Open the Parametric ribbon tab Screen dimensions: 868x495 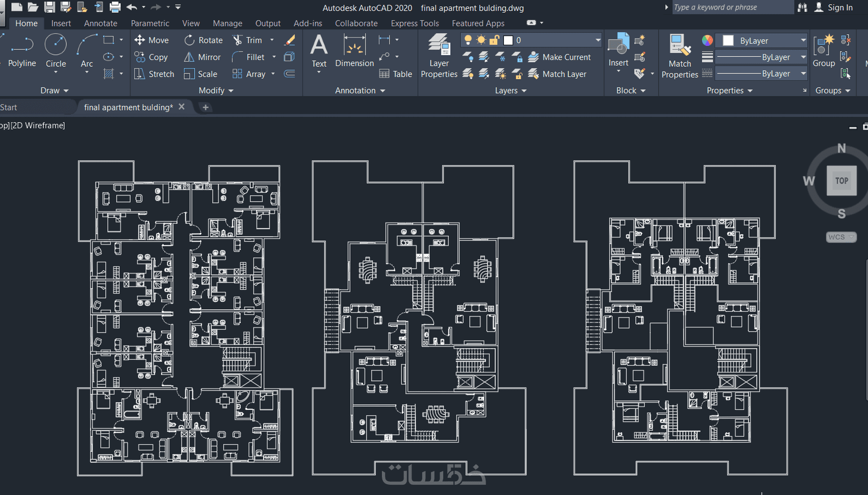click(x=150, y=23)
